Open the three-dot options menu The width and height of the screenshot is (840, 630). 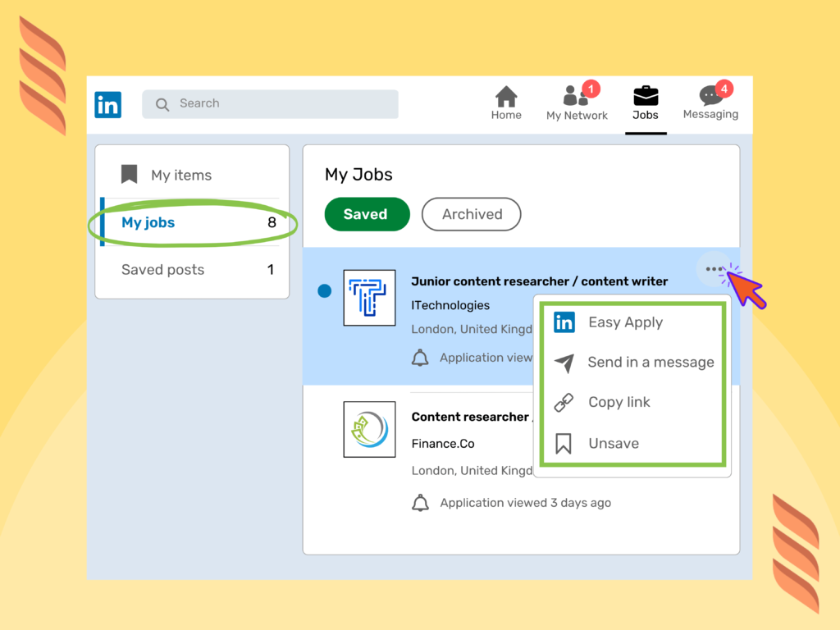(714, 269)
